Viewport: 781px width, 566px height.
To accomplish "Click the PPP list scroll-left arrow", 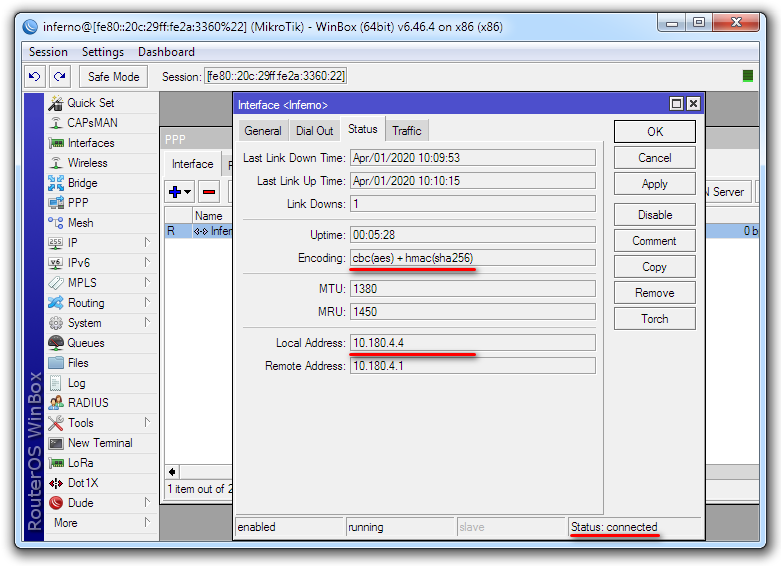I will [172, 472].
